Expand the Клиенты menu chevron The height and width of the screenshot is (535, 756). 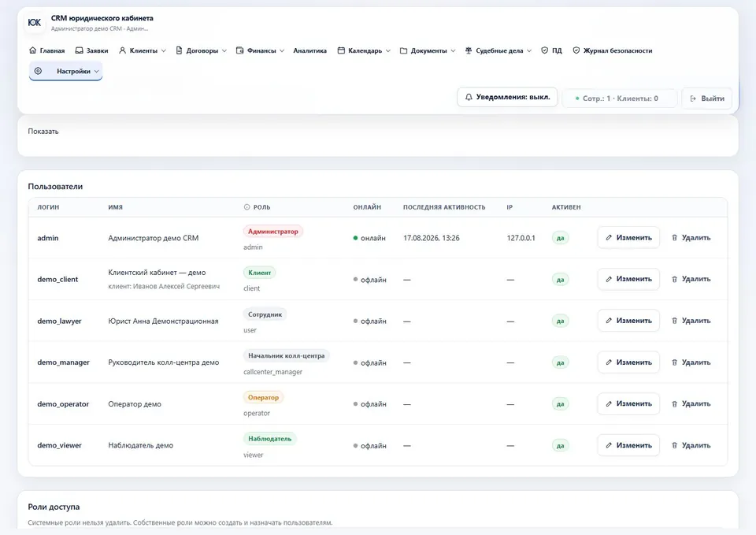(x=164, y=50)
